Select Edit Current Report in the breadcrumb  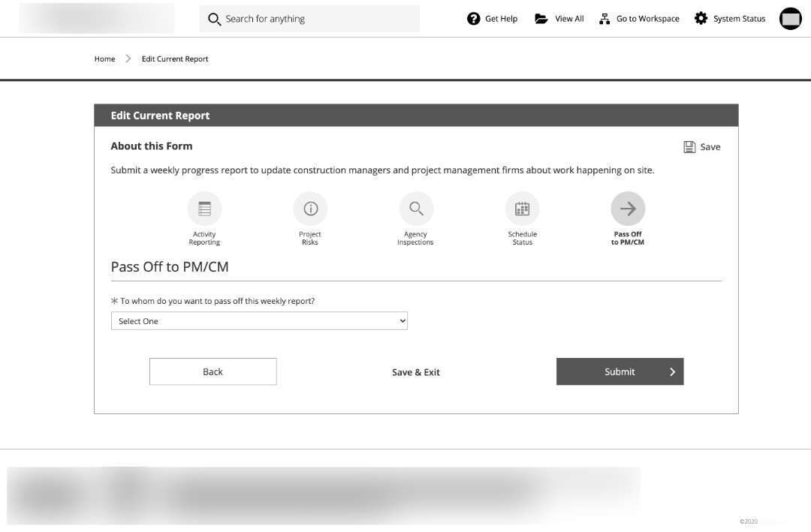point(175,59)
